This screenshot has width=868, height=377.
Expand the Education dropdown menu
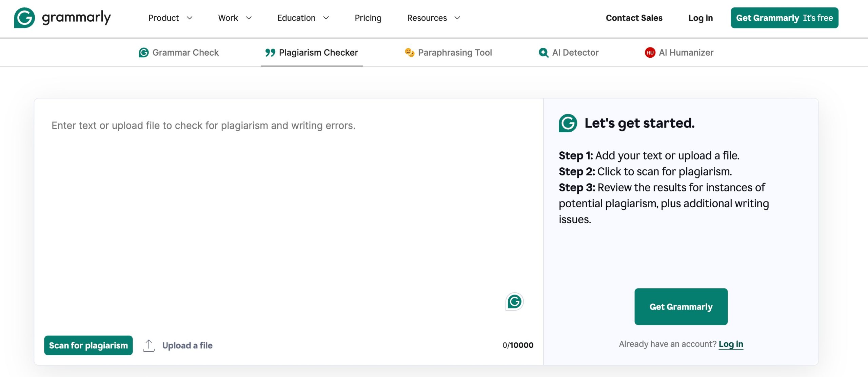point(303,18)
